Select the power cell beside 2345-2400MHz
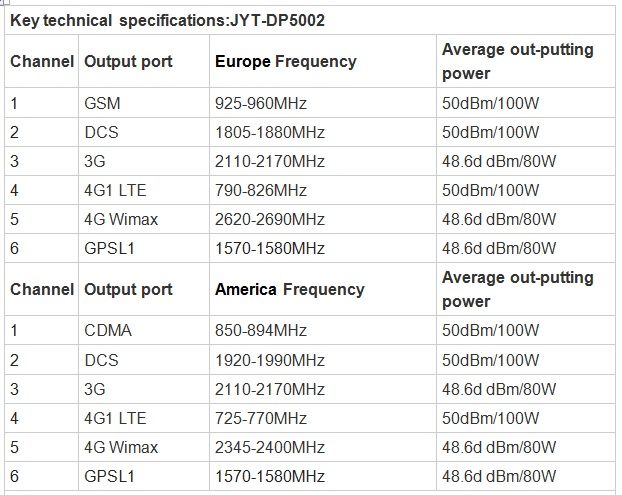 (x=499, y=447)
